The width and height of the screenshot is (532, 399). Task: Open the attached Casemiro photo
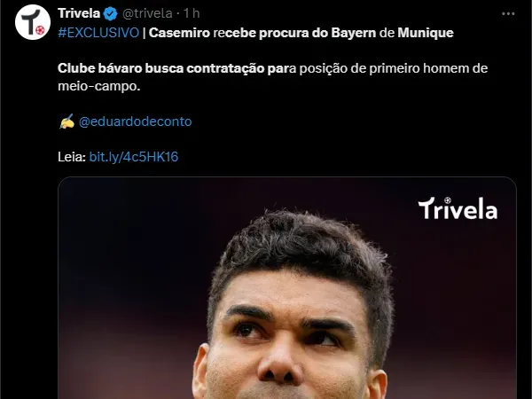287,287
